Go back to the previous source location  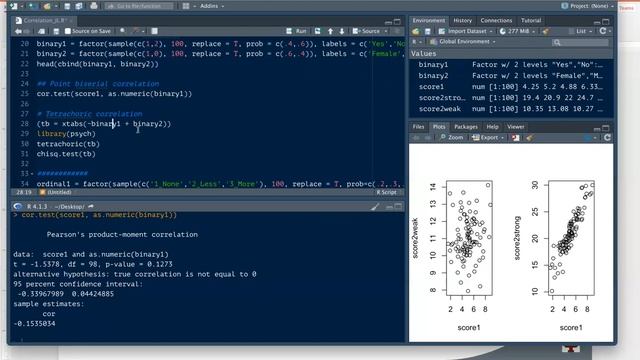point(18,31)
